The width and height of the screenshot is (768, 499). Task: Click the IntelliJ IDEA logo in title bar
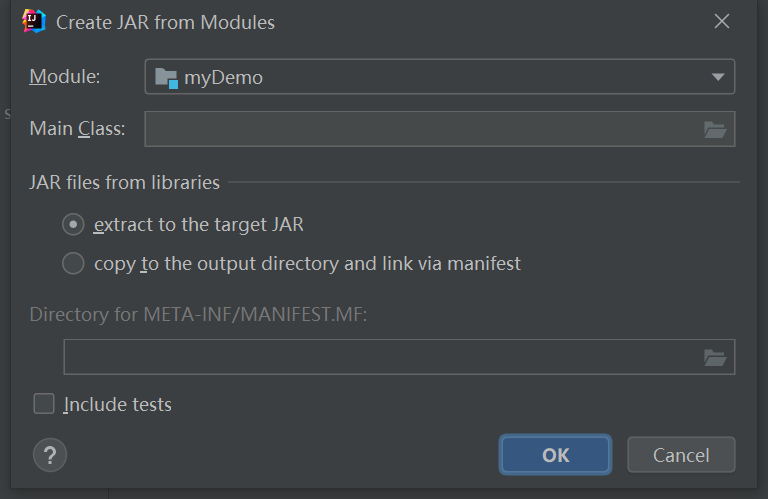tap(34, 21)
